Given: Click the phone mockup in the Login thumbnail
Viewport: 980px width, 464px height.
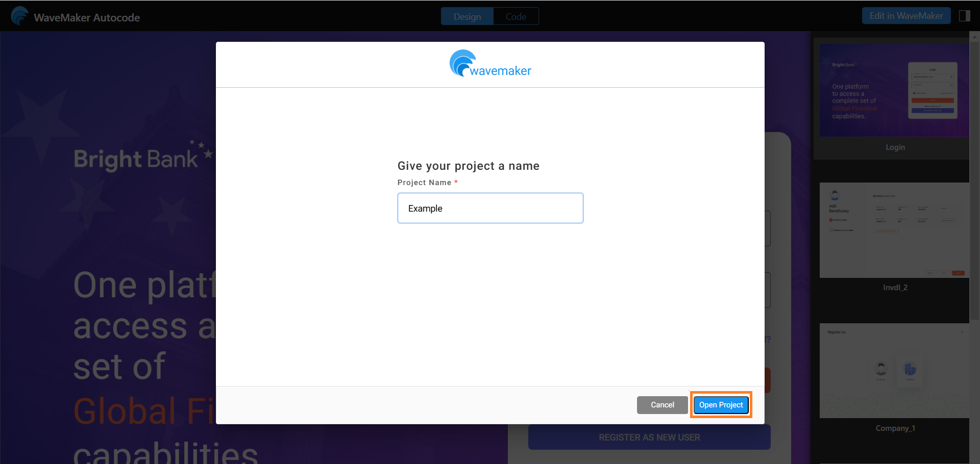Looking at the screenshot, I should pos(933,90).
